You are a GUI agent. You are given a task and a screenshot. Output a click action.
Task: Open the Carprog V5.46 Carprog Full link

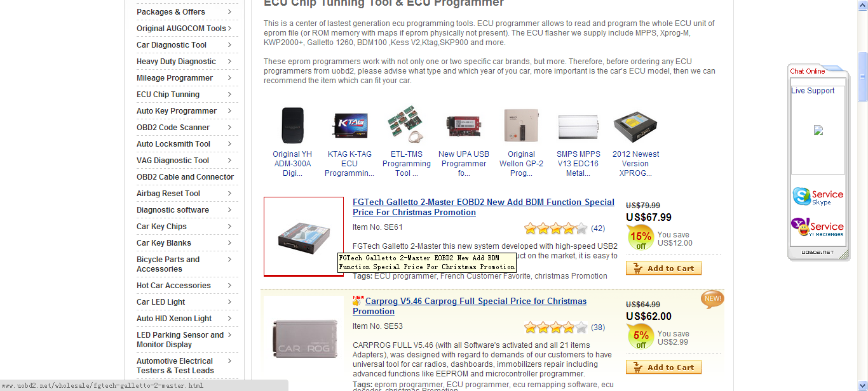(x=470, y=306)
